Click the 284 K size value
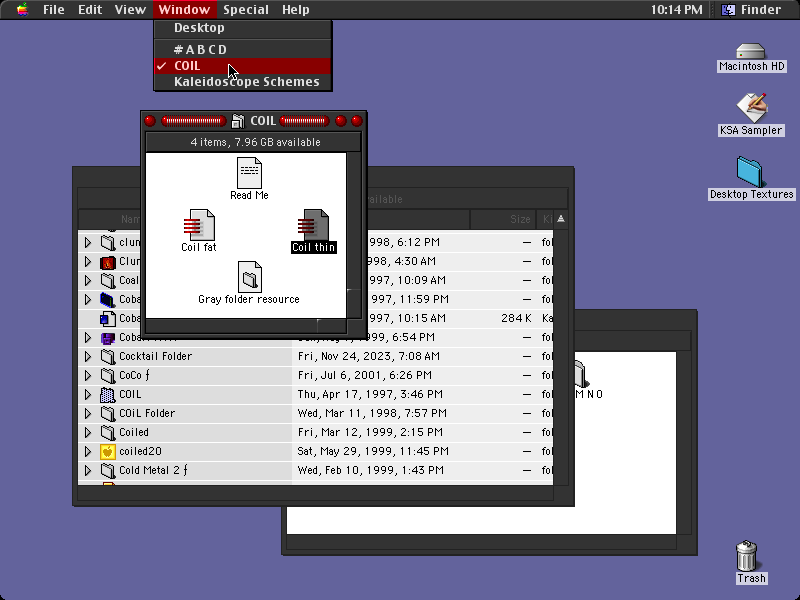Screen dimensions: 800x600 [x=516, y=318]
